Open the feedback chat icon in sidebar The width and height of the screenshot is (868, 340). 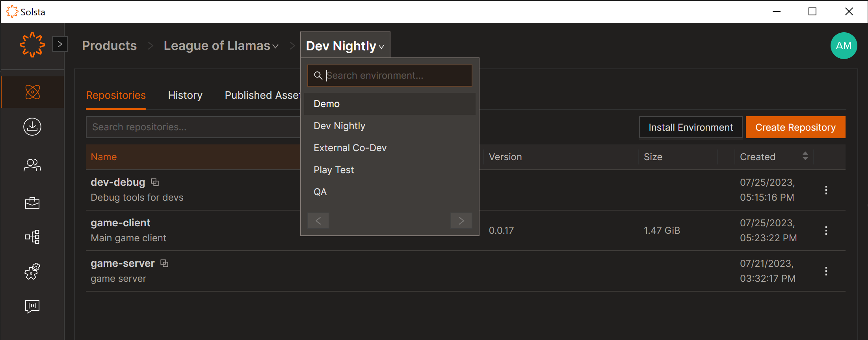click(32, 307)
